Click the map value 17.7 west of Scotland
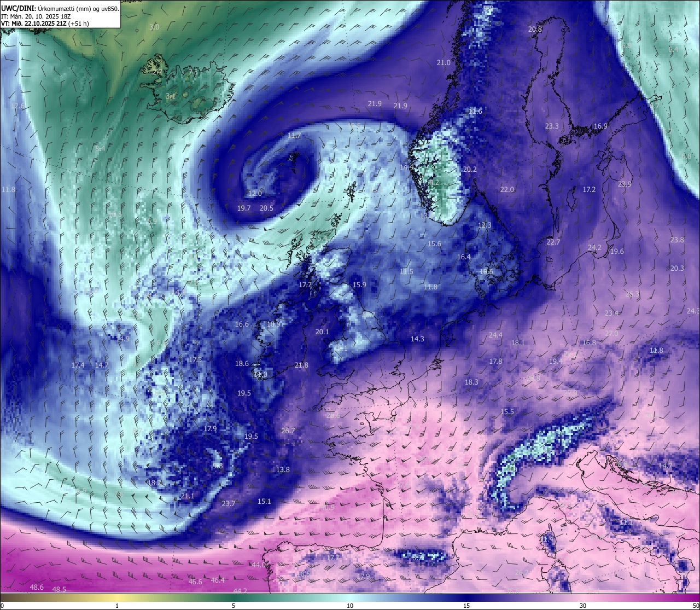Image resolution: width=700 pixels, height=610 pixels. coord(305,284)
